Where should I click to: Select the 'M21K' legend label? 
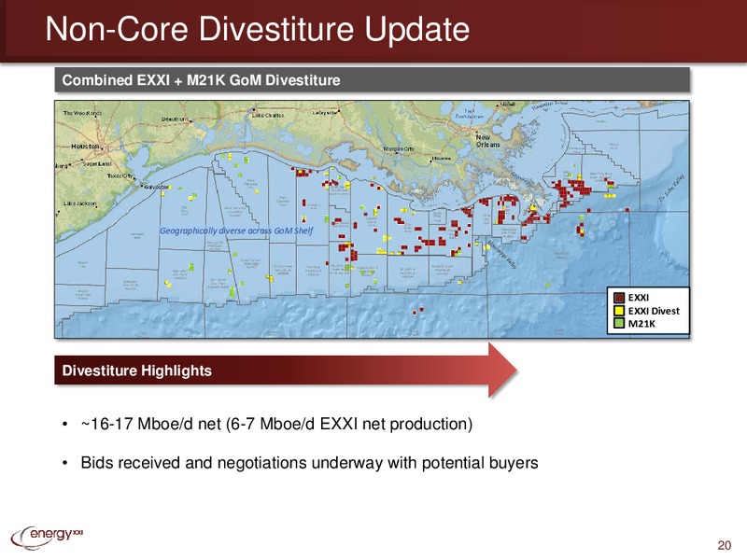[641, 324]
